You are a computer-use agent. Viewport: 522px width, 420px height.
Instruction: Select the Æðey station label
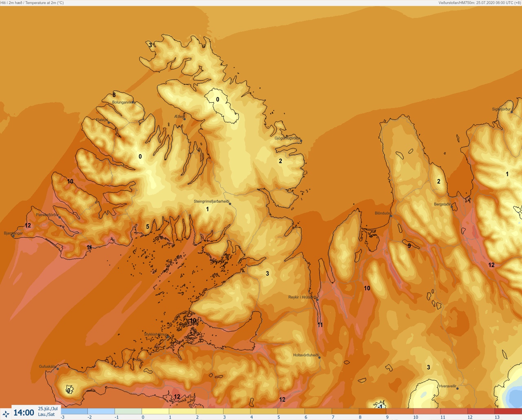pos(179,117)
